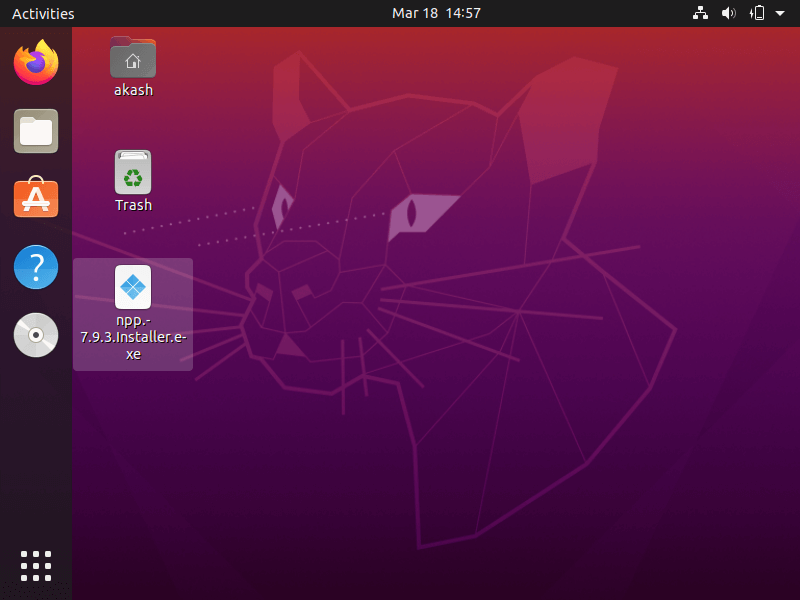This screenshot has width=800, height=600.
Task: Open Firefox from the dock
Action: pos(36,62)
